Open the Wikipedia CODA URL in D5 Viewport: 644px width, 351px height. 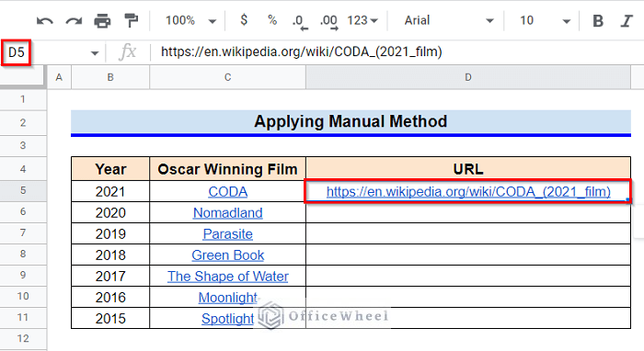click(468, 191)
